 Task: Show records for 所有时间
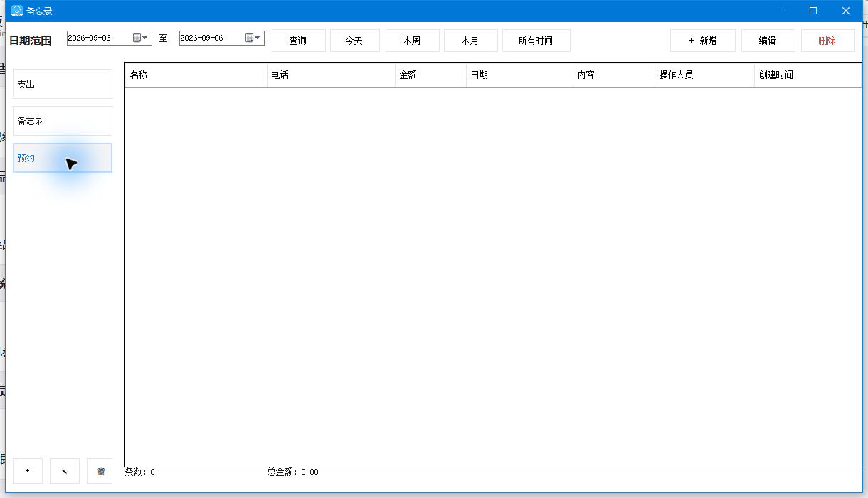[x=536, y=41]
